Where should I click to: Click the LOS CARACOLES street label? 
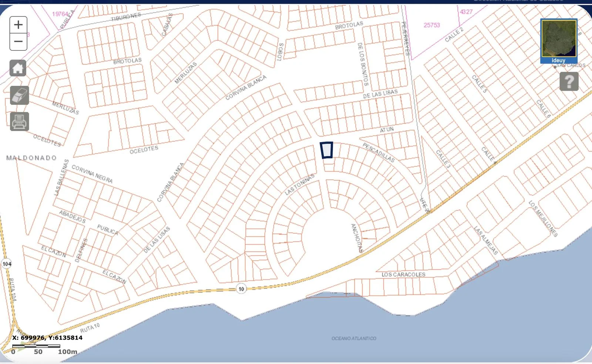point(403,274)
